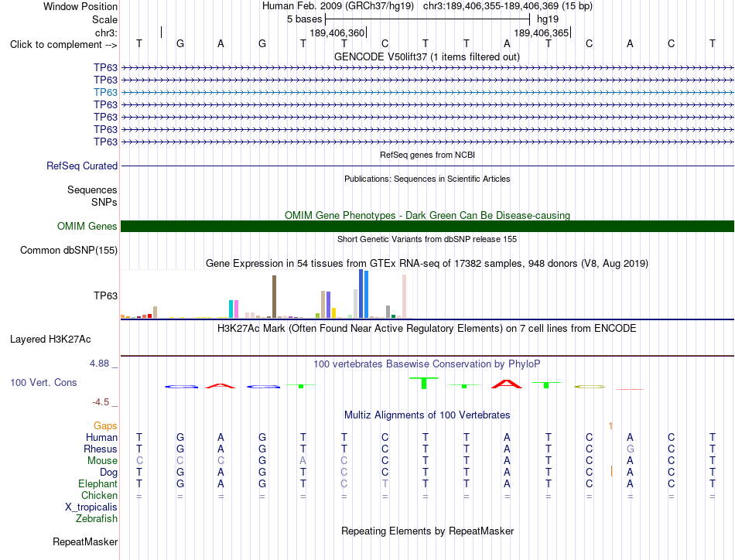Click the Human species label
The image size is (735, 560).
point(101,437)
